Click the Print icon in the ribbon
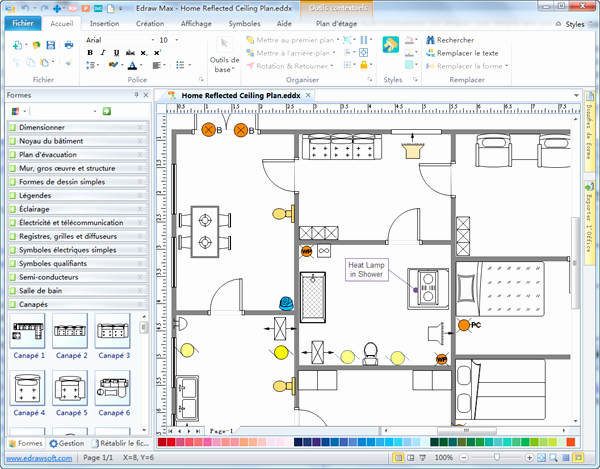 click(69, 45)
